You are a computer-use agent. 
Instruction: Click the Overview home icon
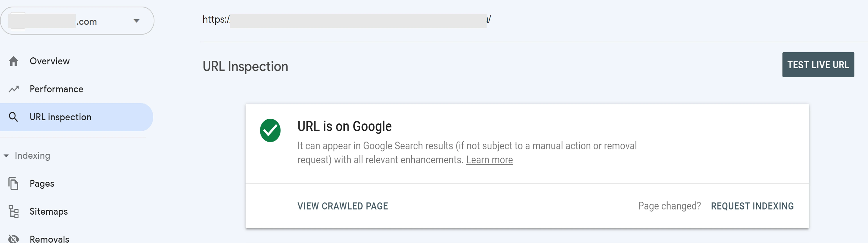[x=13, y=61]
